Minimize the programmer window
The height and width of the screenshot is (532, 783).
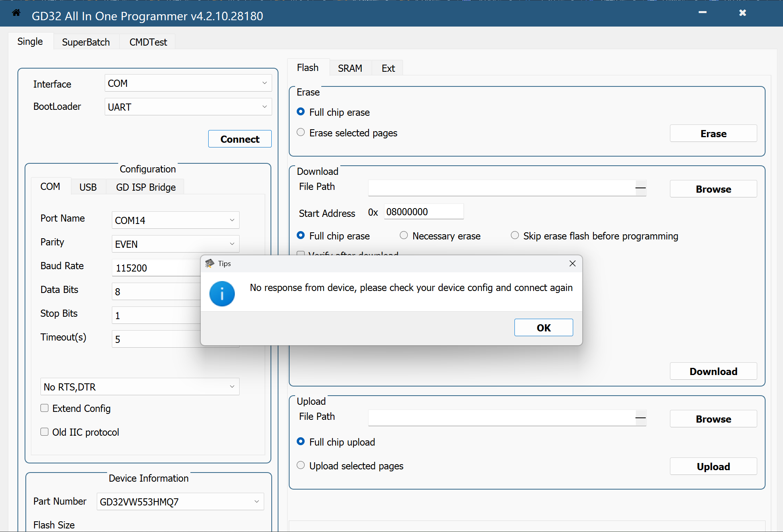702,13
